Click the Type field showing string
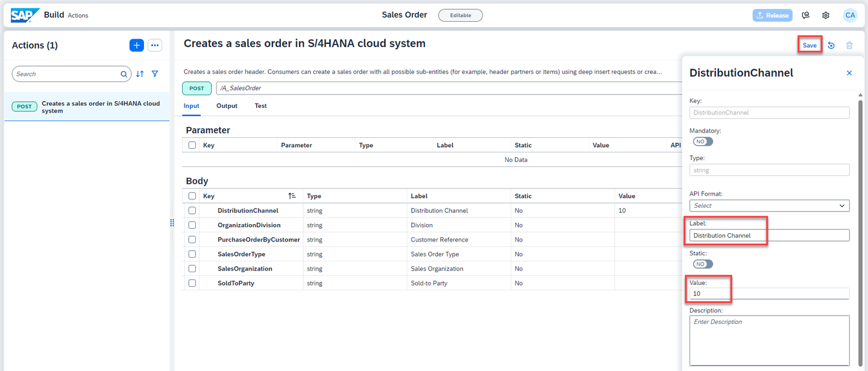This screenshot has height=371, width=868. (x=769, y=170)
